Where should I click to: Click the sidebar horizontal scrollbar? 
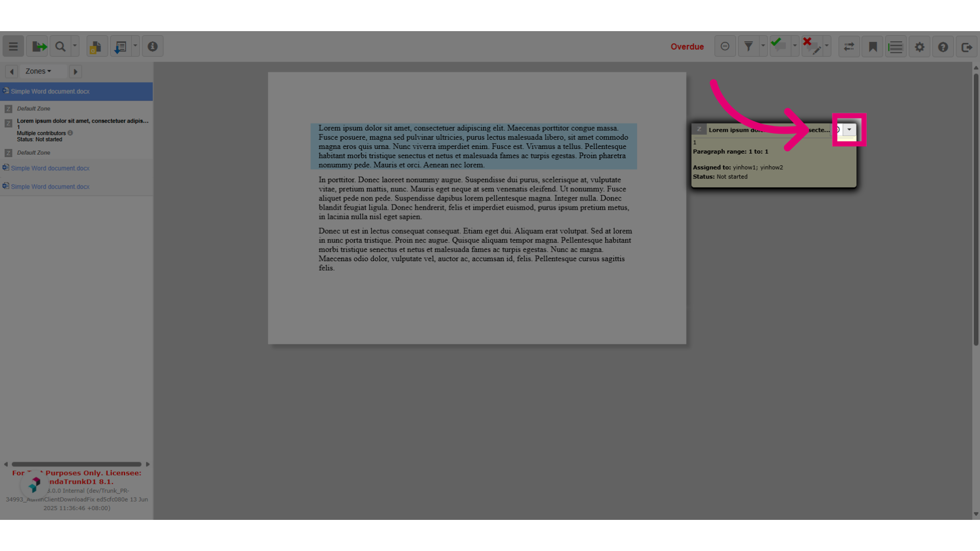click(x=77, y=464)
